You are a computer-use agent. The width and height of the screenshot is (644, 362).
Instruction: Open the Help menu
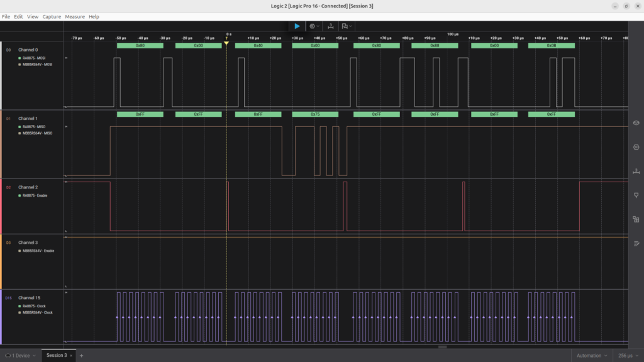94,17
